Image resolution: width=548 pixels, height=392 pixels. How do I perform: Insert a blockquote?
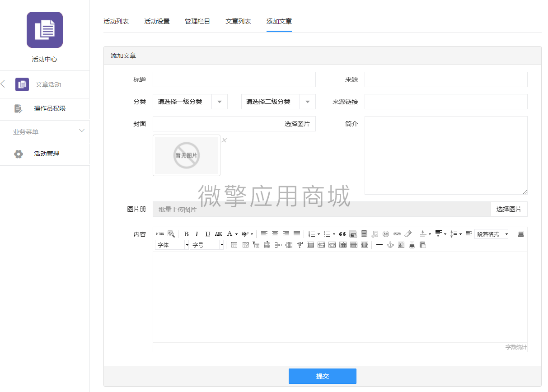coord(342,234)
